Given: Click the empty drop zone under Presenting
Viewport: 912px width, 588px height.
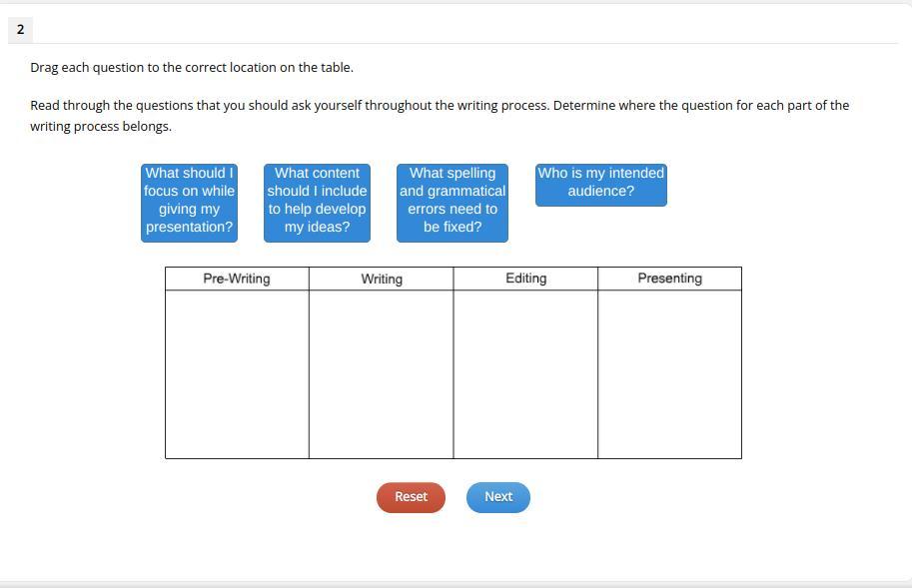Looking at the screenshot, I should tap(669, 374).
